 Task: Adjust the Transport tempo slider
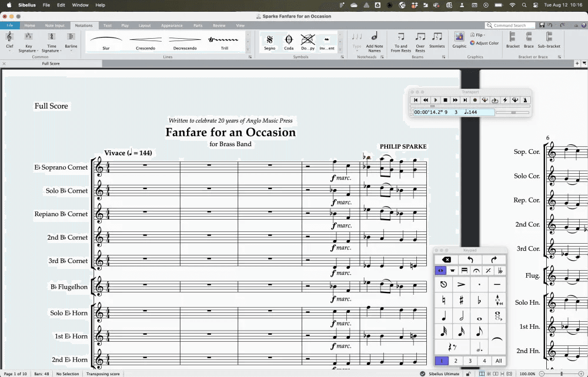tap(512, 112)
